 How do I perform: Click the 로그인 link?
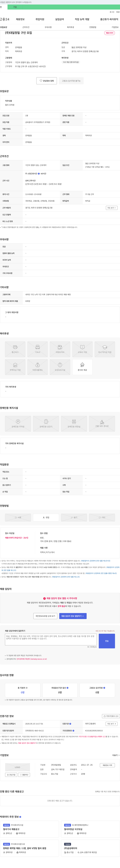(x=112, y=12)
